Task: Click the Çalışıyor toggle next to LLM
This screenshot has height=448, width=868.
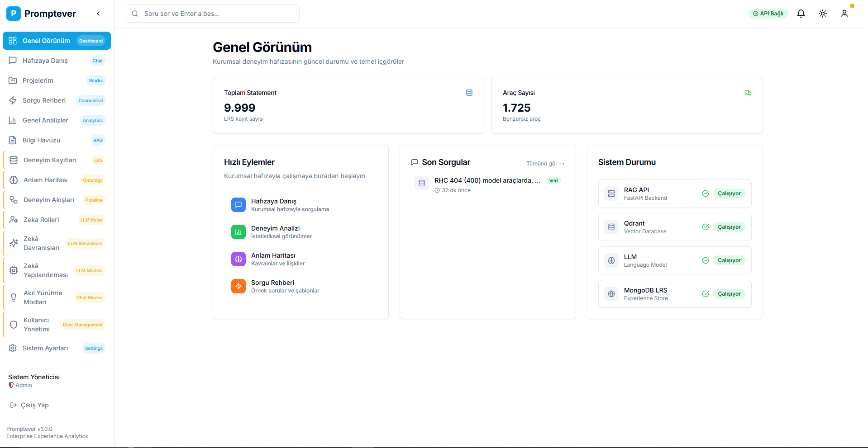Action: coord(728,260)
